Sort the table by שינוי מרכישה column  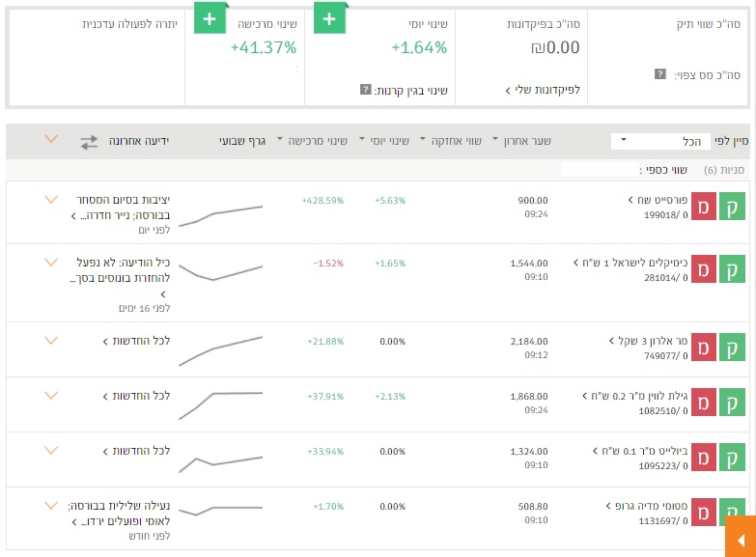coord(312,141)
